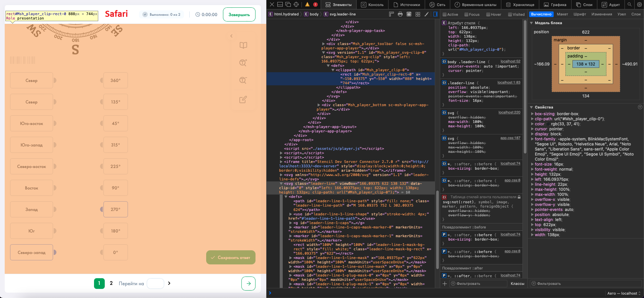Select the Изменения sidebar tab
The height and width of the screenshot is (298, 644).
[602, 14]
